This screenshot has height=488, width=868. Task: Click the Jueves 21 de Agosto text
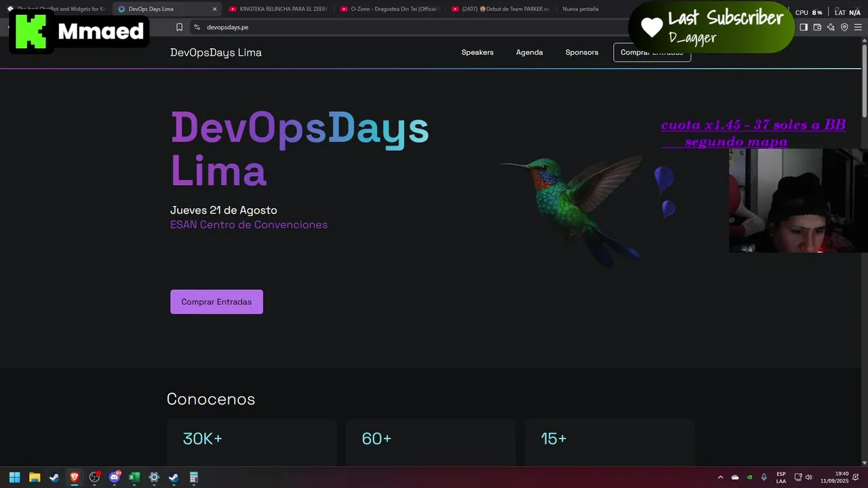[x=224, y=210]
